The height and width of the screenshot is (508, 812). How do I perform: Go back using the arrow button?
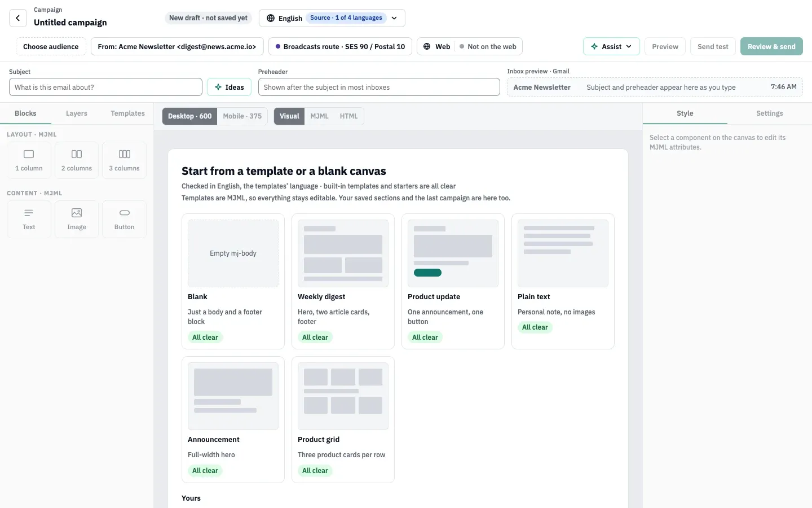(x=18, y=18)
